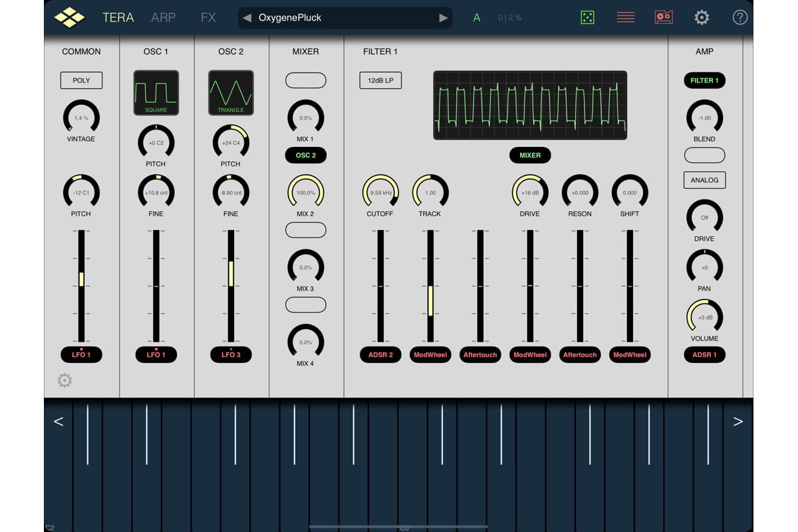Screen dimensions: 798x532
Task: Click the COMMON pitch modulation slider
Action: (81, 286)
